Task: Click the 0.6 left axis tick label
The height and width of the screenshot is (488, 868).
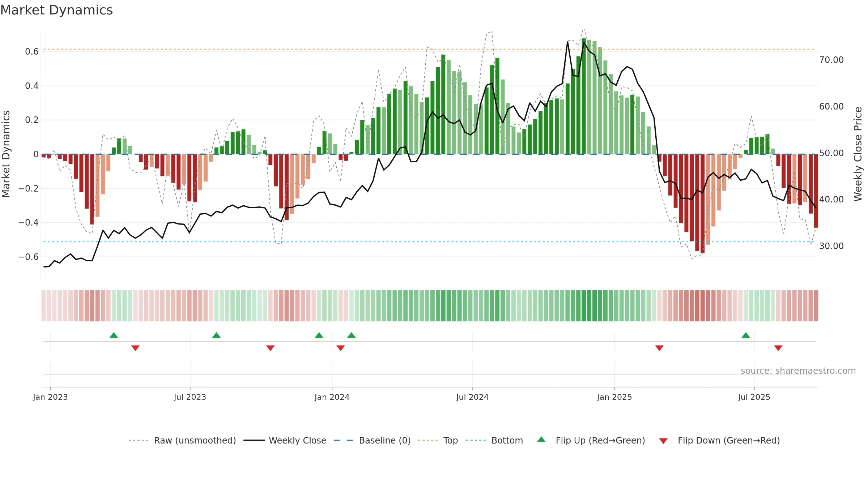Action: click(x=32, y=52)
